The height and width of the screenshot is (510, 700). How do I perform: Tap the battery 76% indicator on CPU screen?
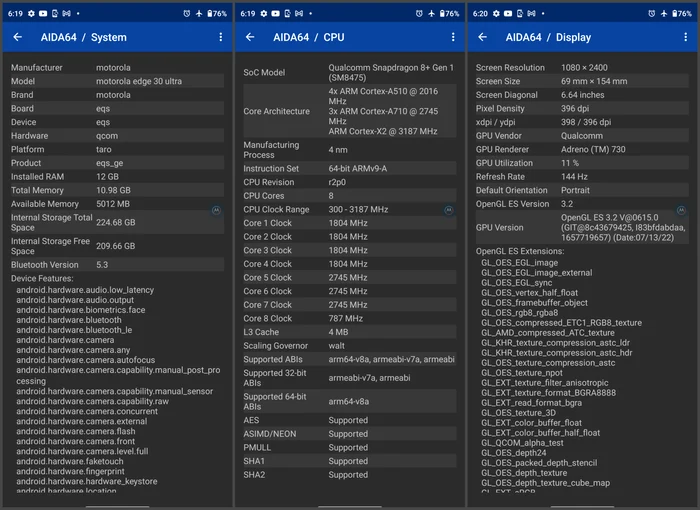pyautogui.click(x=449, y=13)
